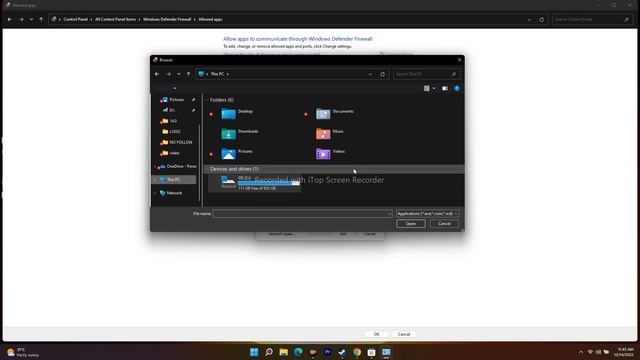Expand the OneDrive tree node chevron

coord(155,167)
